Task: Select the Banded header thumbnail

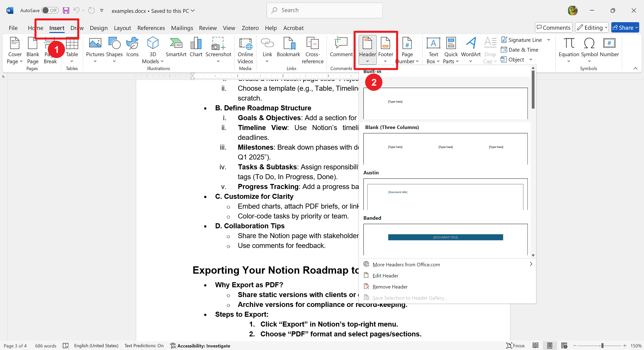Action: pos(445,239)
